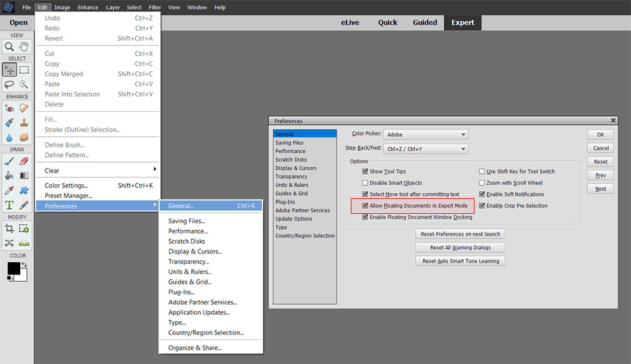Select the Sponge tool
Viewport: 631px width, 364px height.
[24, 138]
